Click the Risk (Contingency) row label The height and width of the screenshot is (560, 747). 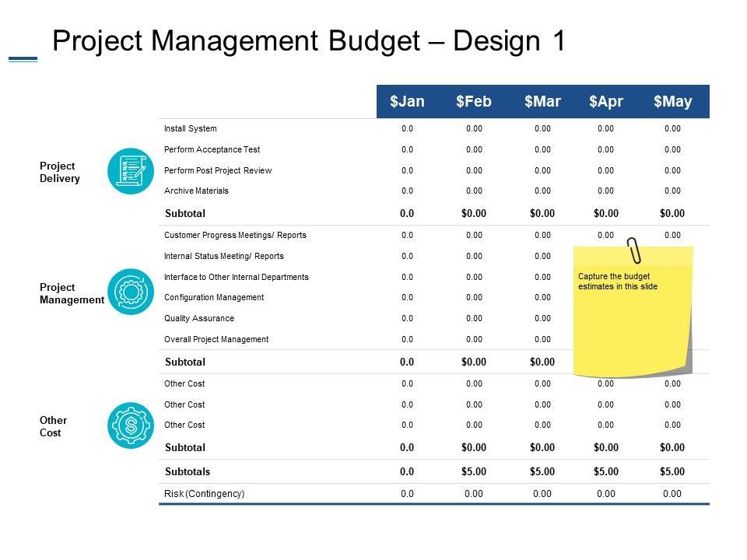(x=205, y=493)
